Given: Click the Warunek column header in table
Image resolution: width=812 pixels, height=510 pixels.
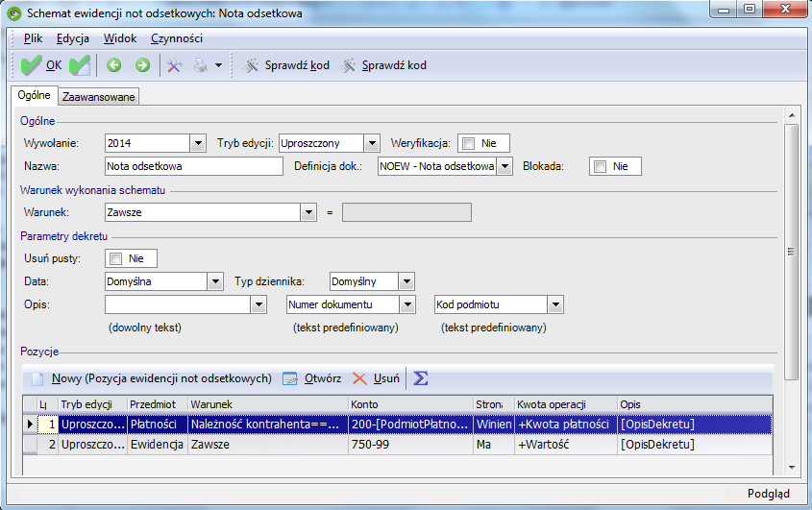Looking at the screenshot, I should click(268, 404).
